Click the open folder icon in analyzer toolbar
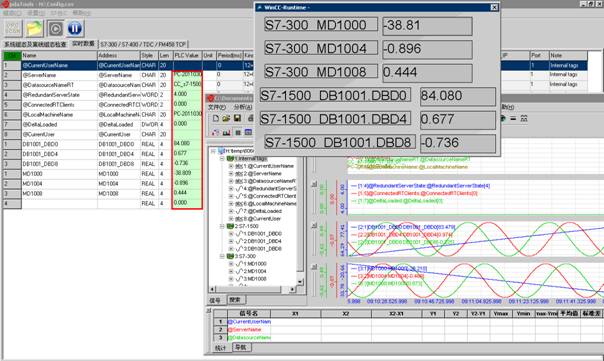 click(226, 119)
